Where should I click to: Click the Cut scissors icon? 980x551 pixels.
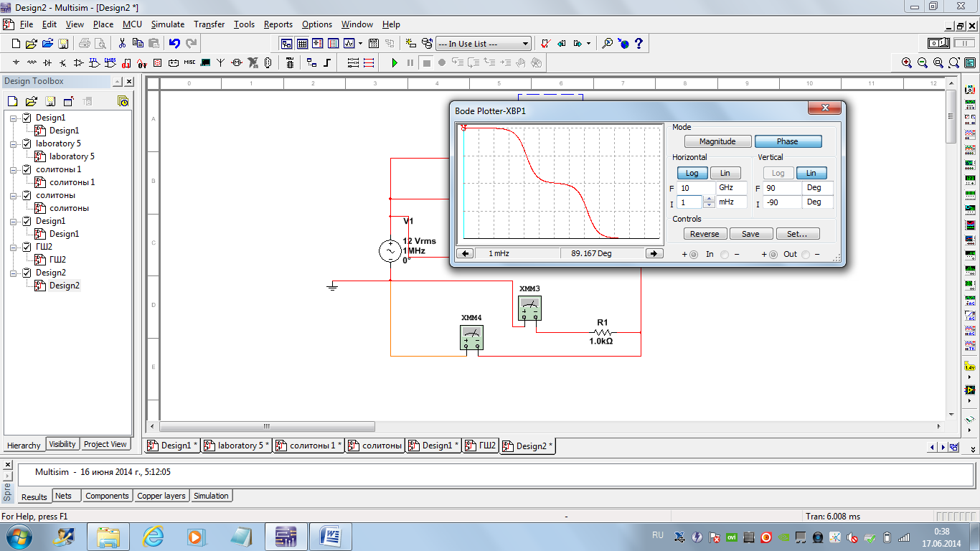tap(123, 44)
